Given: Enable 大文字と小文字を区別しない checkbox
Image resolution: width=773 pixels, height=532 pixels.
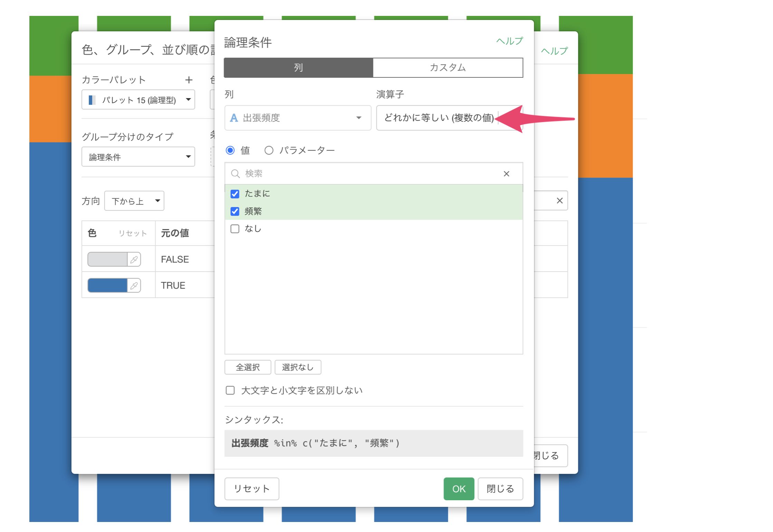Looking at the screenshot, I should point(230,390).
